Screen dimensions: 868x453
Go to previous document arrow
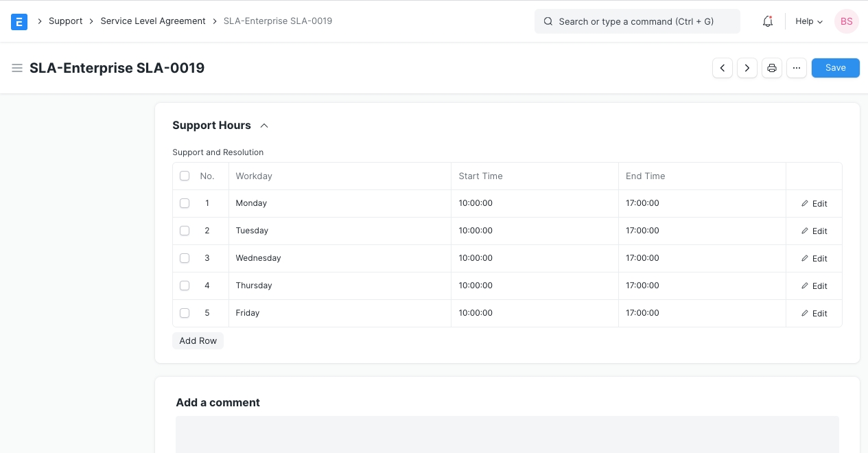(x=722, y=68)
